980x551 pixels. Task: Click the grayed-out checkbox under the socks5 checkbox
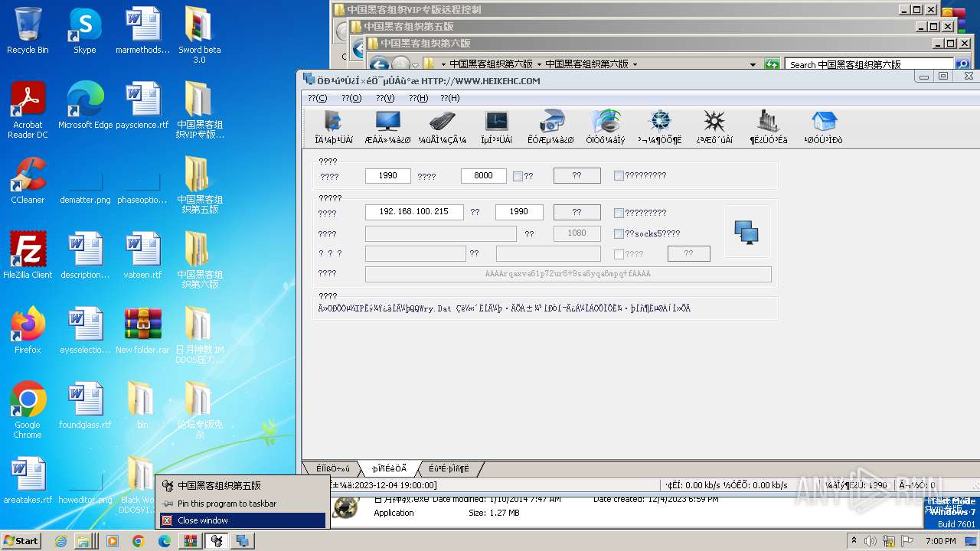click(x=619, y=254)
